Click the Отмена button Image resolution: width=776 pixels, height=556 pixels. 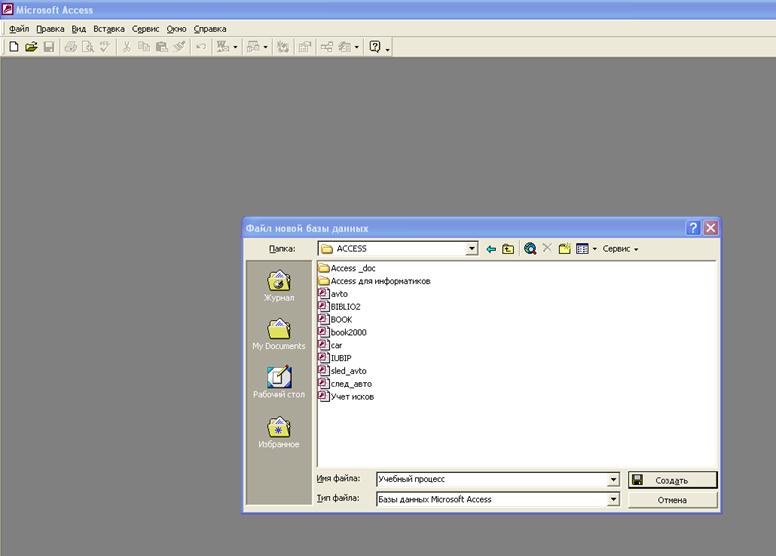673,500
